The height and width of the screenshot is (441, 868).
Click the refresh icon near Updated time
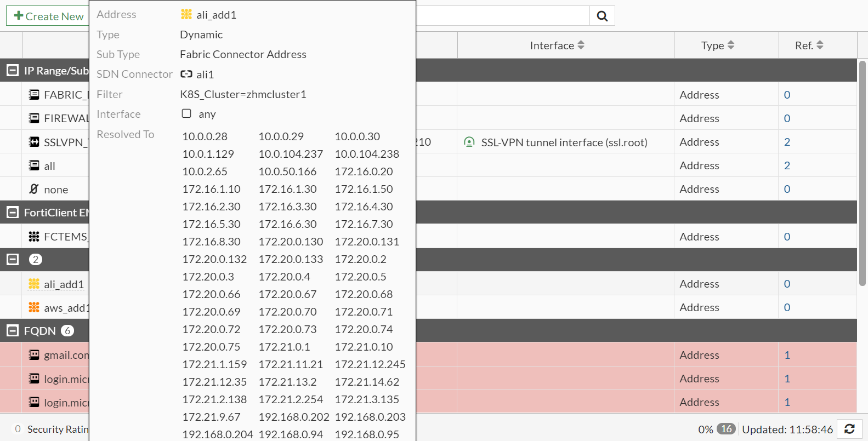point(849,429)
